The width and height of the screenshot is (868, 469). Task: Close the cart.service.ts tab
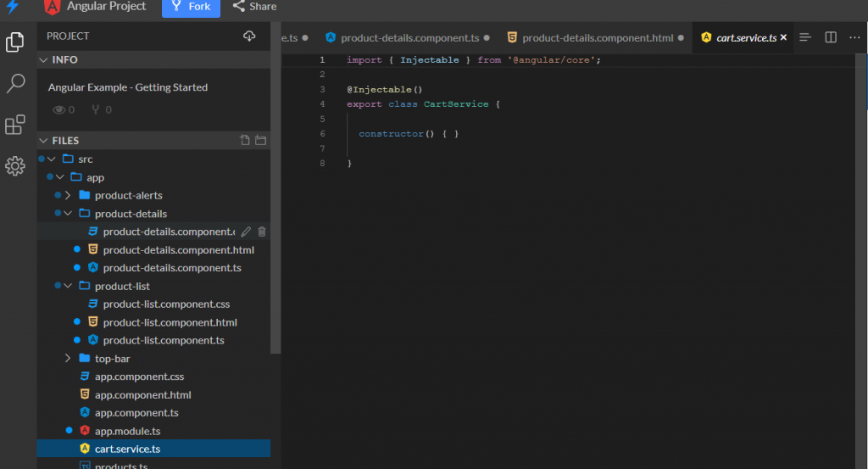click(783, 37)
